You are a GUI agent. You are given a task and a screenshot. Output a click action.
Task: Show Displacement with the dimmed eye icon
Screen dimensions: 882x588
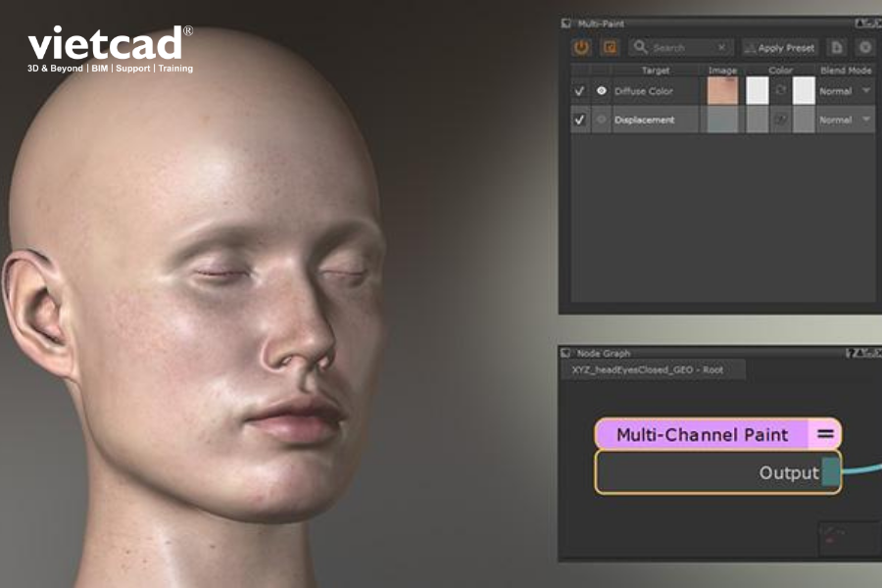pyautogui.click(x=602, y=120)
